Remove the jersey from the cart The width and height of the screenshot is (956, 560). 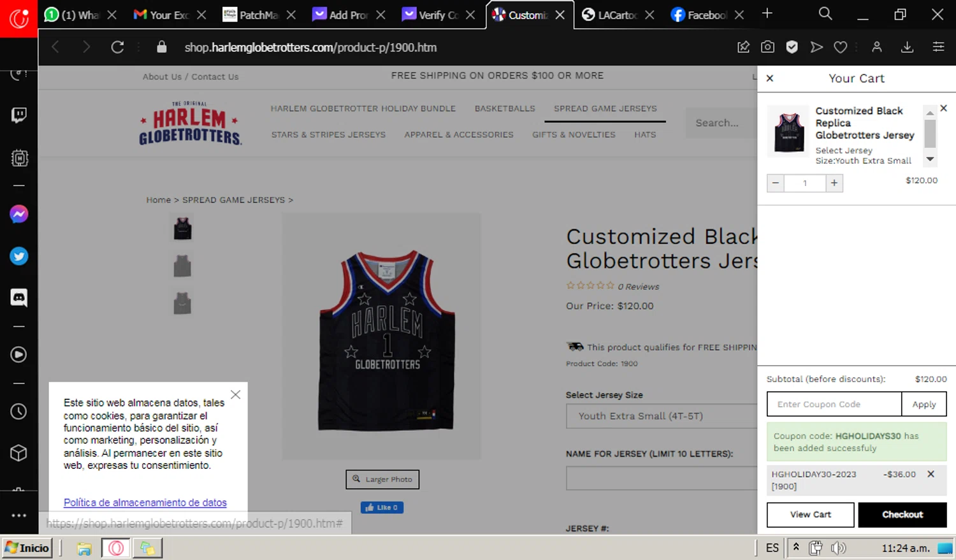pos(944,108)
